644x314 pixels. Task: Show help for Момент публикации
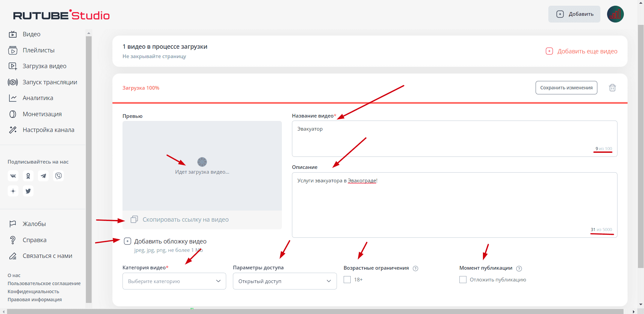[519, 268]
